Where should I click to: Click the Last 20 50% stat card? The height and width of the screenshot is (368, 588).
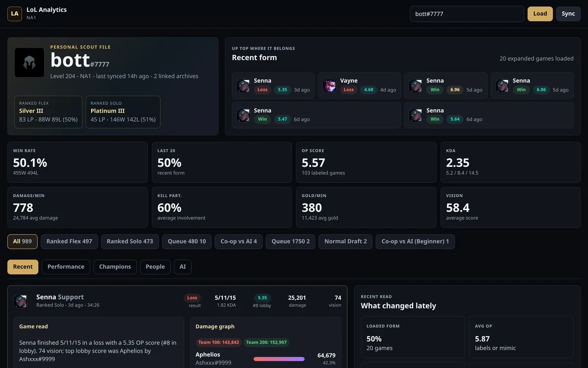(x=221, y=162)
